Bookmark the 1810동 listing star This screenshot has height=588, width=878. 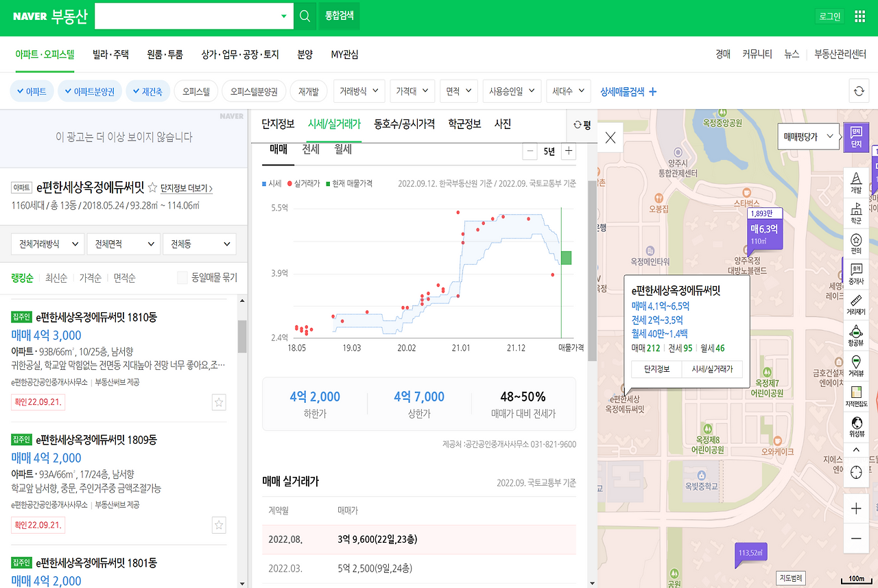pos(219,403)
